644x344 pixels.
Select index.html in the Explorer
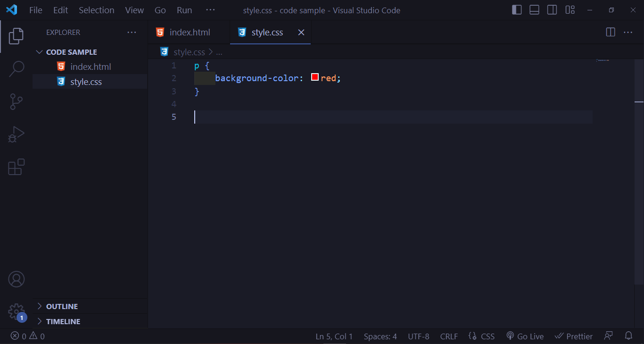pyautogui.click(x=91, y=67)
